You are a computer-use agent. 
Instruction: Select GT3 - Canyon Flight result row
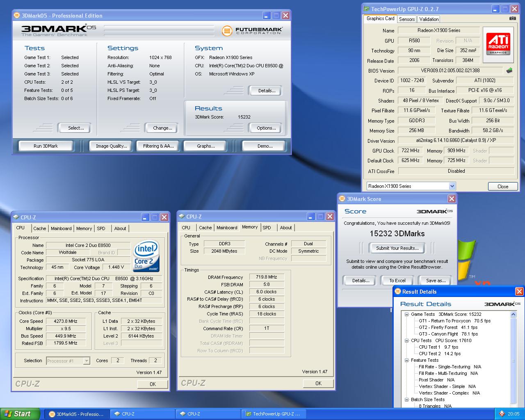point(448,334)
